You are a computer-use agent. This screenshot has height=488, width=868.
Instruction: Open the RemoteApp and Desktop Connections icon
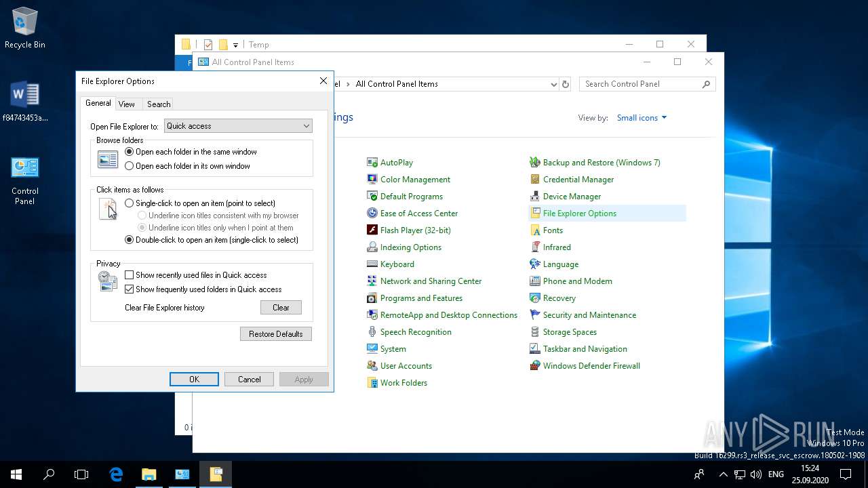[372, 315]
